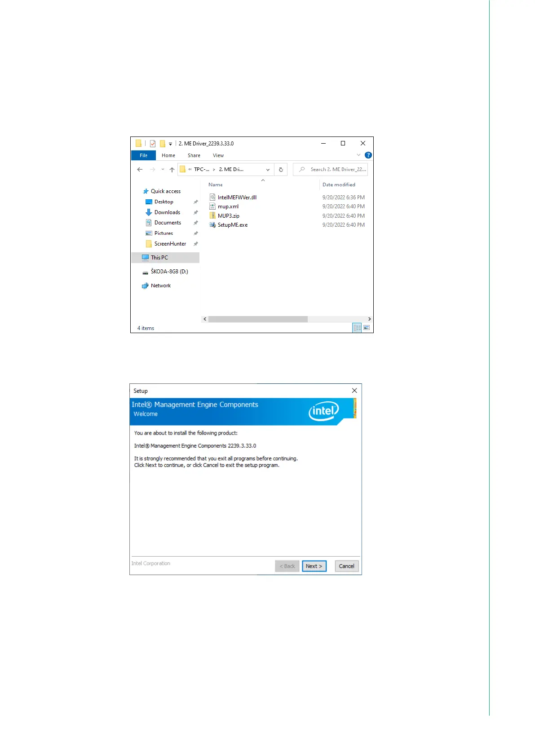Click Cancel in the Intel Setup dialog
This screenshot has height=756, width=535.
(346, 566)
